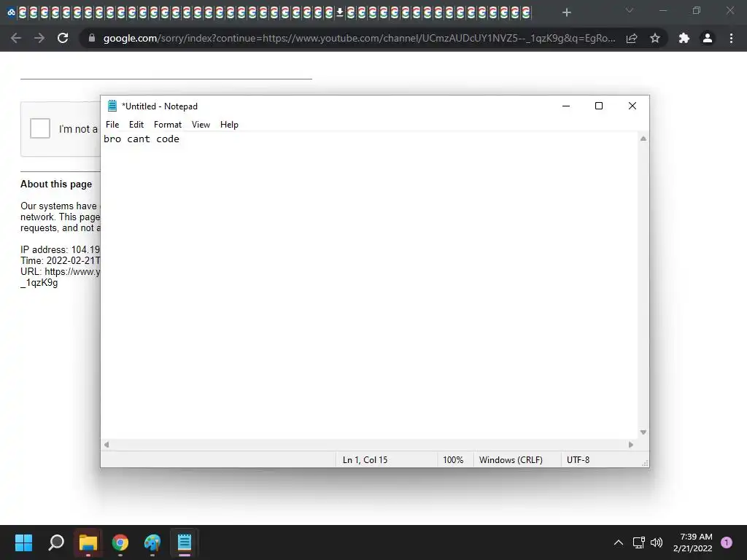Click the UTF-8 encoding status entry
This screenshot has width=747, height=560.
click(578, 460)
